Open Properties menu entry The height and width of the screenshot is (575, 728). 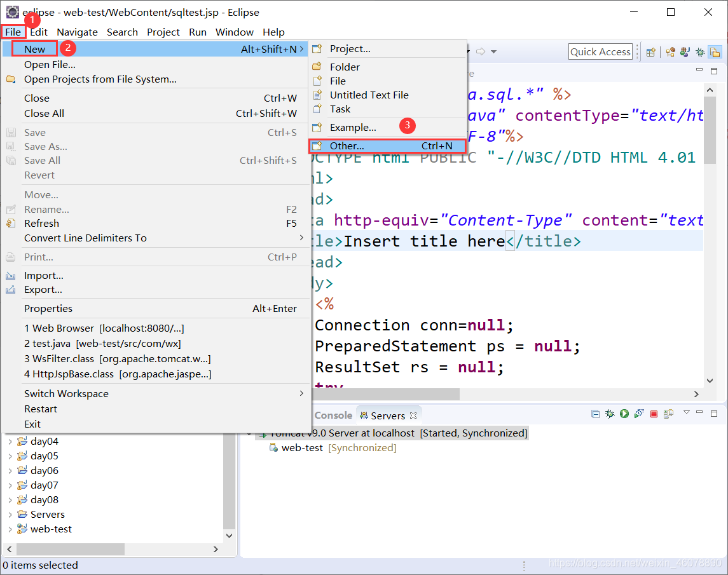[x=156, y=308]
